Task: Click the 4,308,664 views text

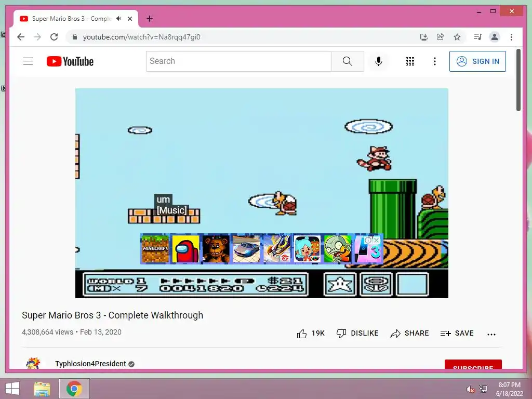Action: click(47, 332)
